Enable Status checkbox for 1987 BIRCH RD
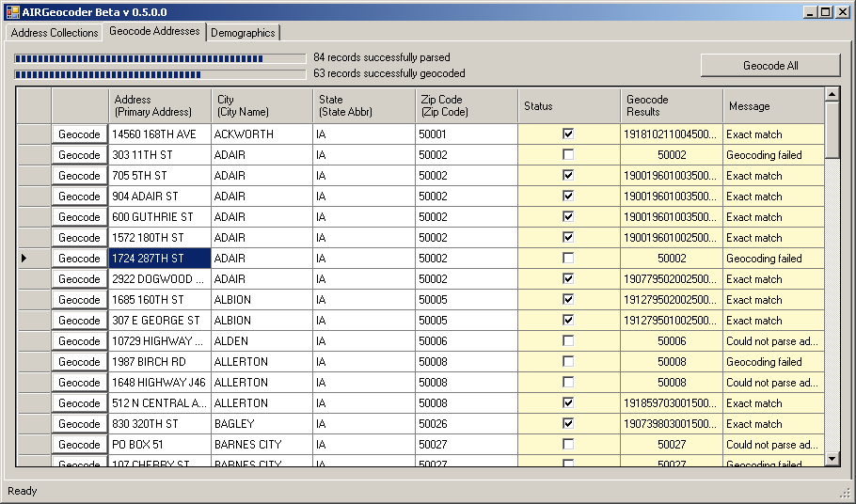The height and width of the screenshot is (504, 856). click(567, 362)
